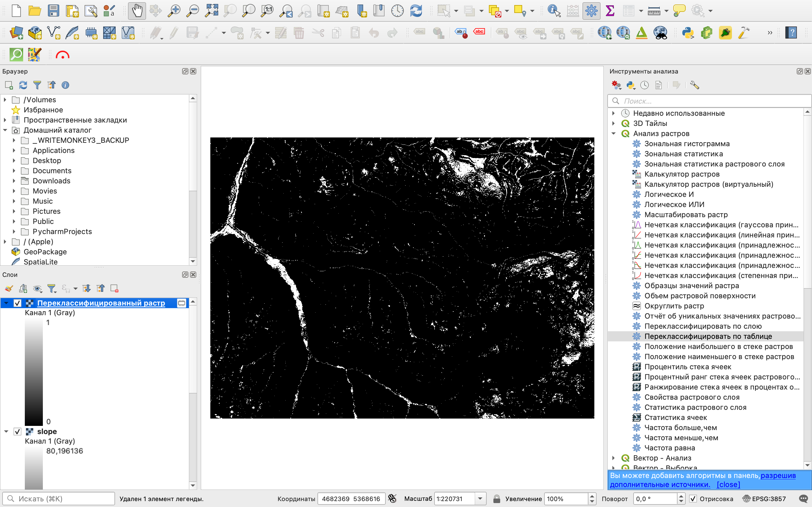Open the Processing history clock icon
The height and width of the screenshot is (507, 812).
[x=644, y=85]
